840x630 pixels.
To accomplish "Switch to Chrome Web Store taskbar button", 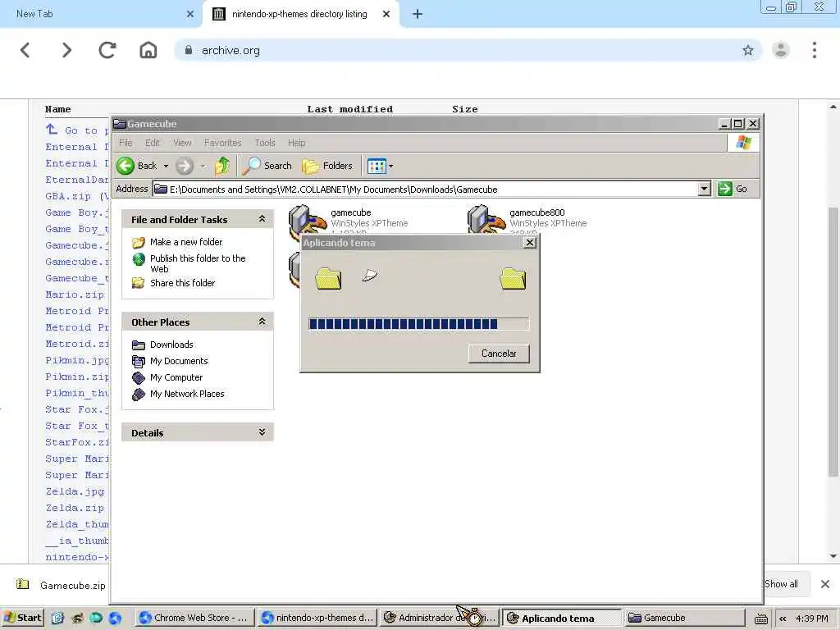I will (194, 618).
